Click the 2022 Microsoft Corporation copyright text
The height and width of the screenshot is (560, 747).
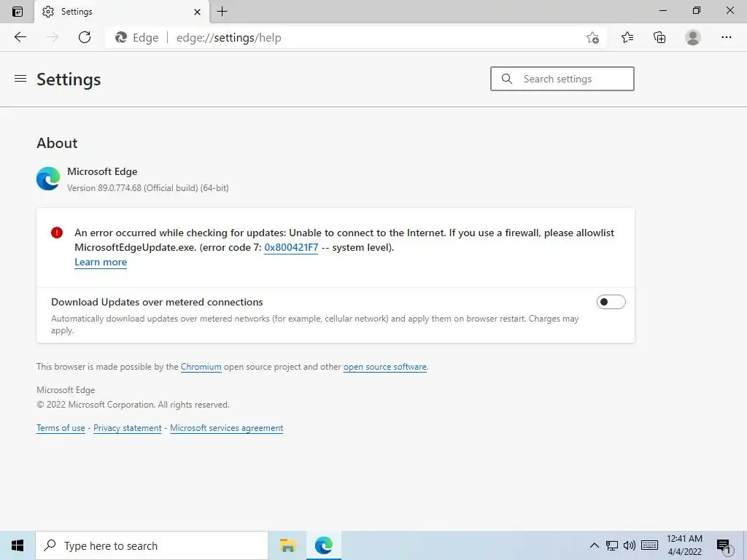coord(133,404)
